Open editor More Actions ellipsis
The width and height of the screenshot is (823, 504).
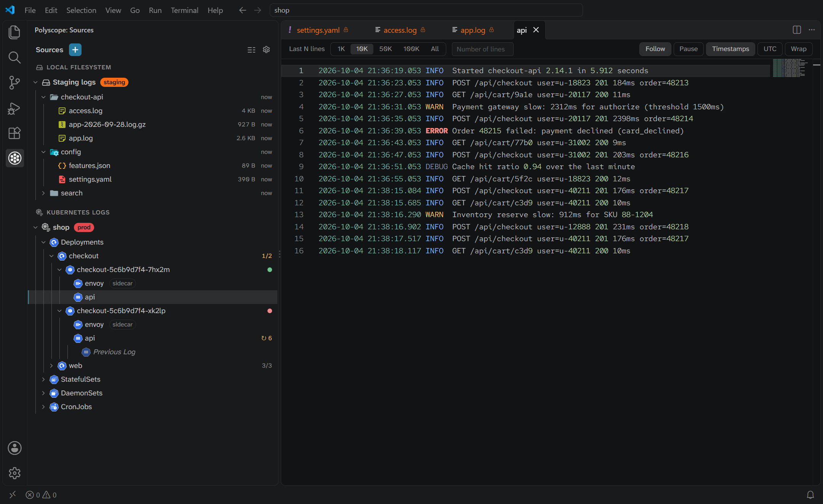(x=812, y=30)
